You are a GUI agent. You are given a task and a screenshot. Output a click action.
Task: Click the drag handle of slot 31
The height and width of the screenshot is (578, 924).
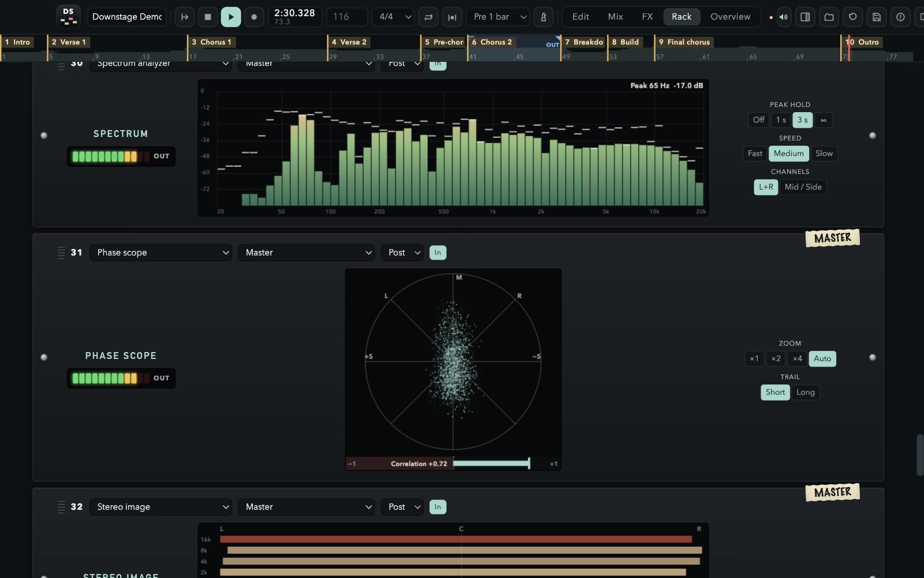(x=61, y=253)
